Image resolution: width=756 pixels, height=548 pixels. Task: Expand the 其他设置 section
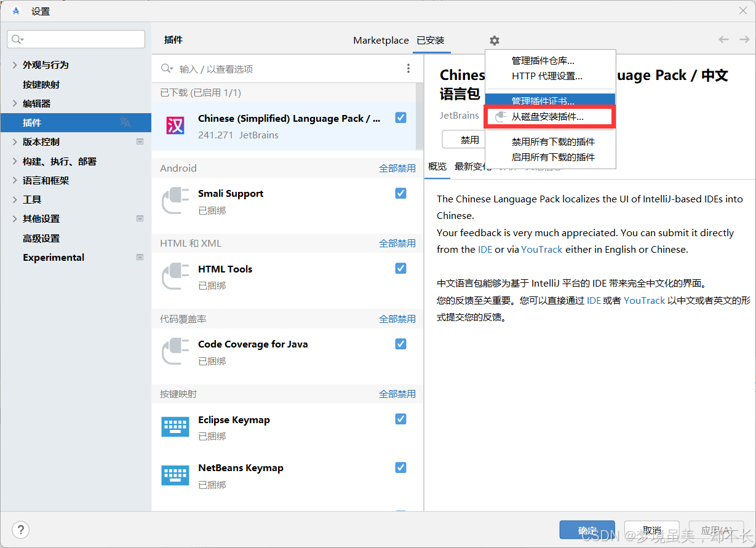[15, 218]
